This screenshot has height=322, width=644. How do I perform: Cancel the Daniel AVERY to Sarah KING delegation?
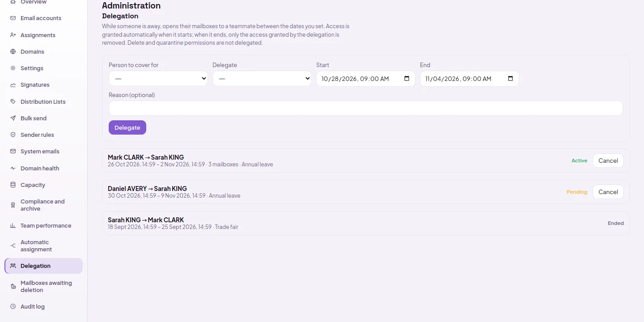608,192
